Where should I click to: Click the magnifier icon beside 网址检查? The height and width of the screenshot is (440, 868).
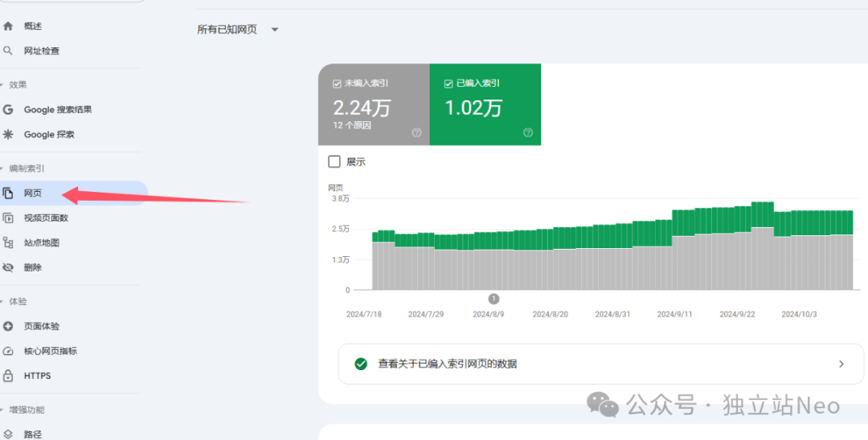[8, 51]
